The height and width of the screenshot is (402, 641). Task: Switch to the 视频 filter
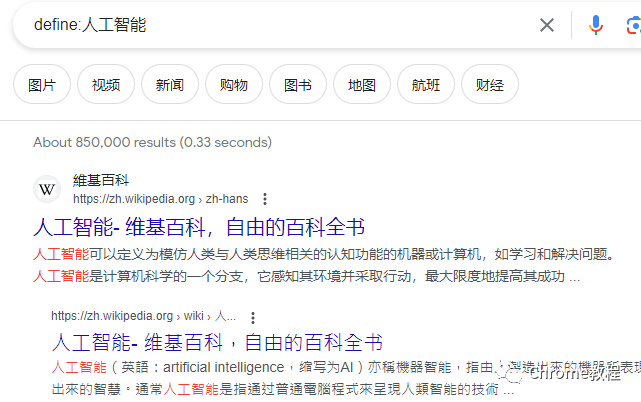click(x=106, y=85)
